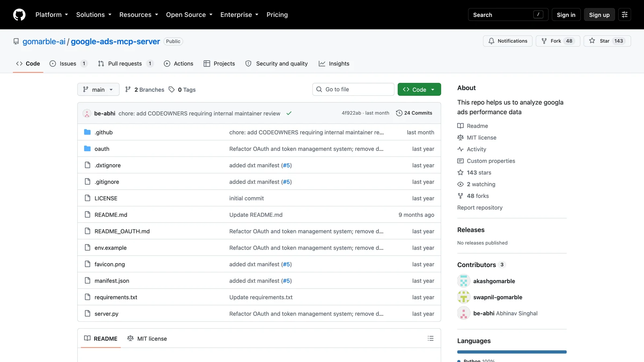Click the GitHub logo icon
644x362 pixels.
[x=19, y=15]
